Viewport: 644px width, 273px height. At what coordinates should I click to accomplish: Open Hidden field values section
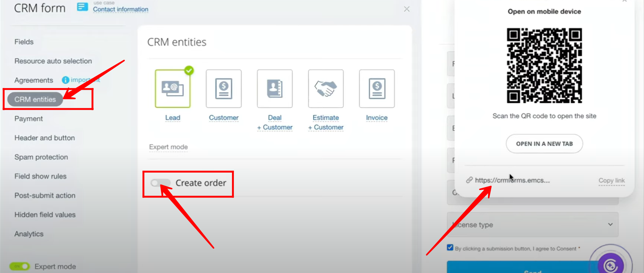coord(45,215)
